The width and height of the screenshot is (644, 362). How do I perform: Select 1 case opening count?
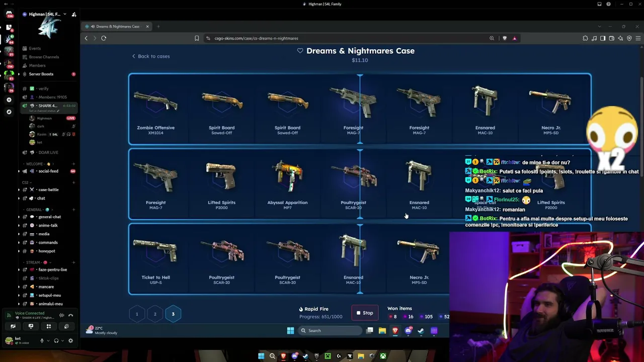click(x=137, y=314)
